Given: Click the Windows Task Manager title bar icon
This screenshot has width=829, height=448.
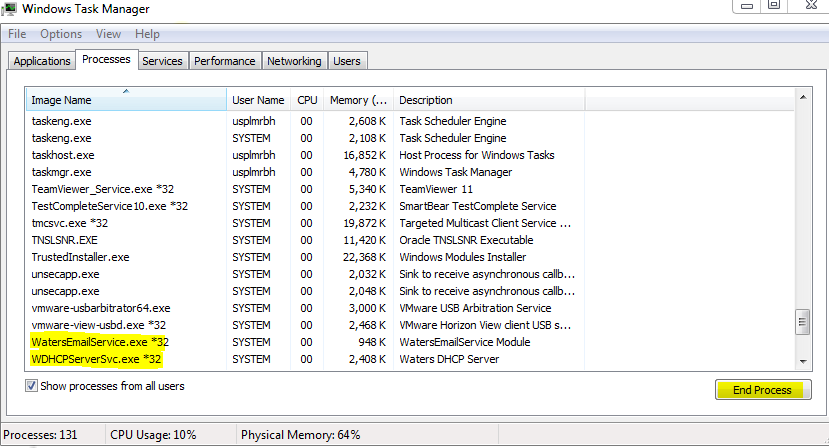Looking at the screenshot, I should click(10, 8).
